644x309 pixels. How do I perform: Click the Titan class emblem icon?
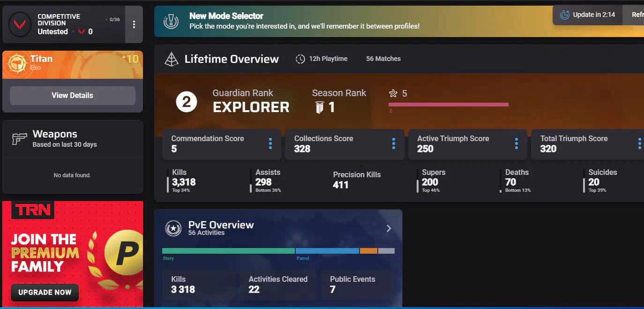15,64
